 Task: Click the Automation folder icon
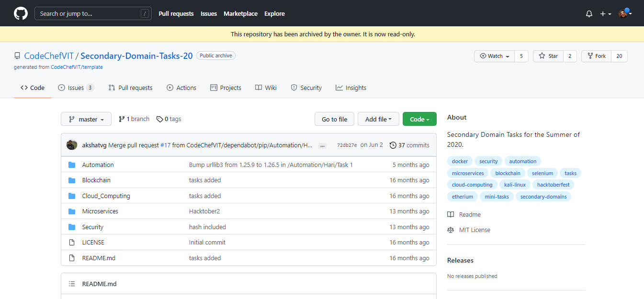tap(72, 165)
